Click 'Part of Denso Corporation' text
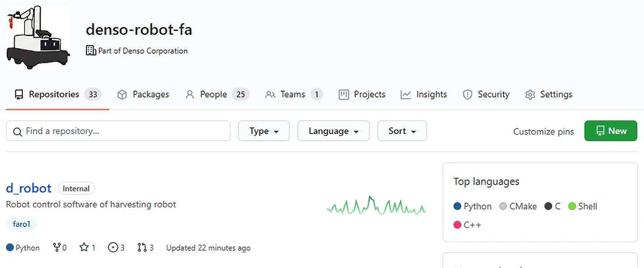This screenshot has width=644, height=268. tap(143, 51)
